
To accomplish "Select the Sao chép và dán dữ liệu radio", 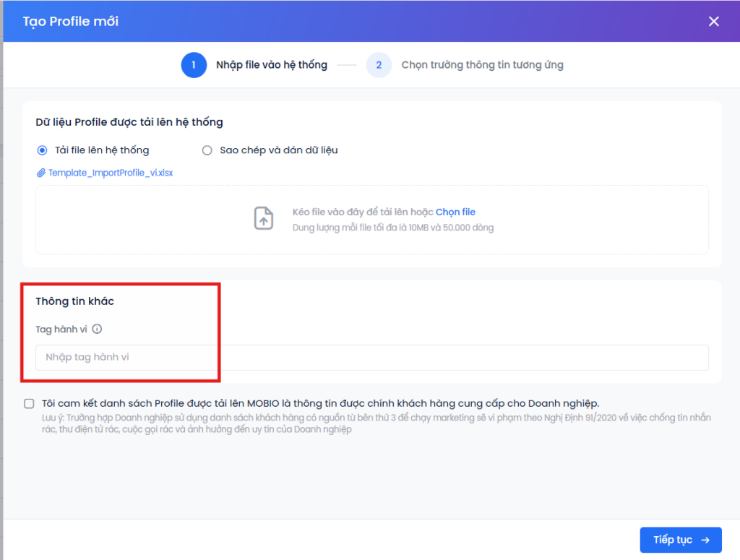I will pyautogui.click(x=207, y=150).
